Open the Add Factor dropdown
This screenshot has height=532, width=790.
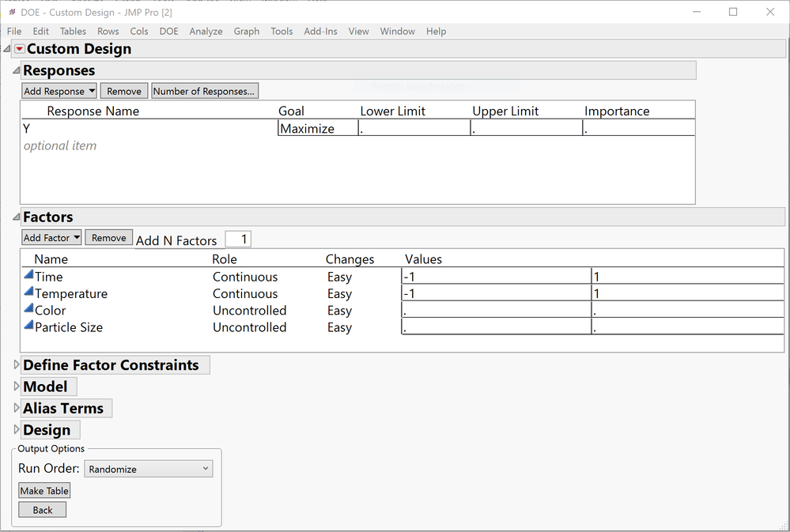(51, 237)
